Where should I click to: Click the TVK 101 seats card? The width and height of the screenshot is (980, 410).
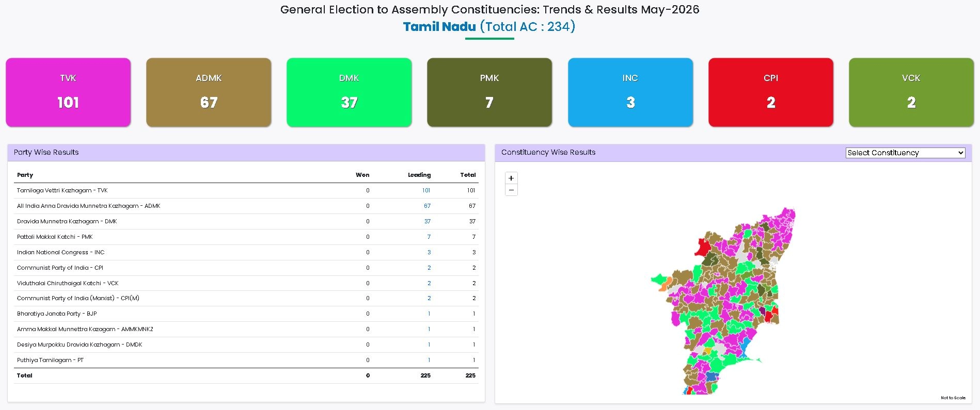click(68, 92)
